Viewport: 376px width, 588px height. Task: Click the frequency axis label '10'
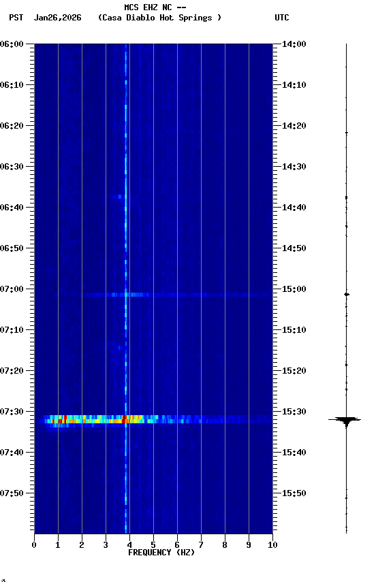coord(272,545)
